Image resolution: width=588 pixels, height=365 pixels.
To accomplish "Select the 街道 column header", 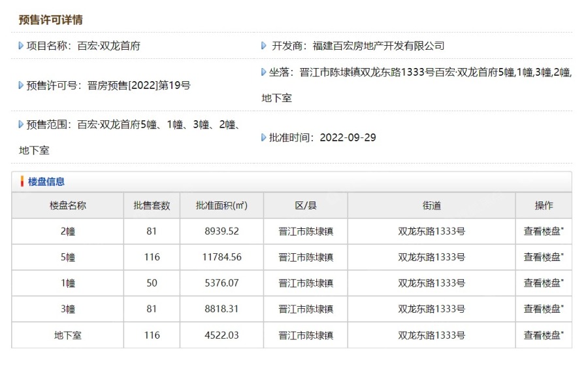I will coord(432,205).
